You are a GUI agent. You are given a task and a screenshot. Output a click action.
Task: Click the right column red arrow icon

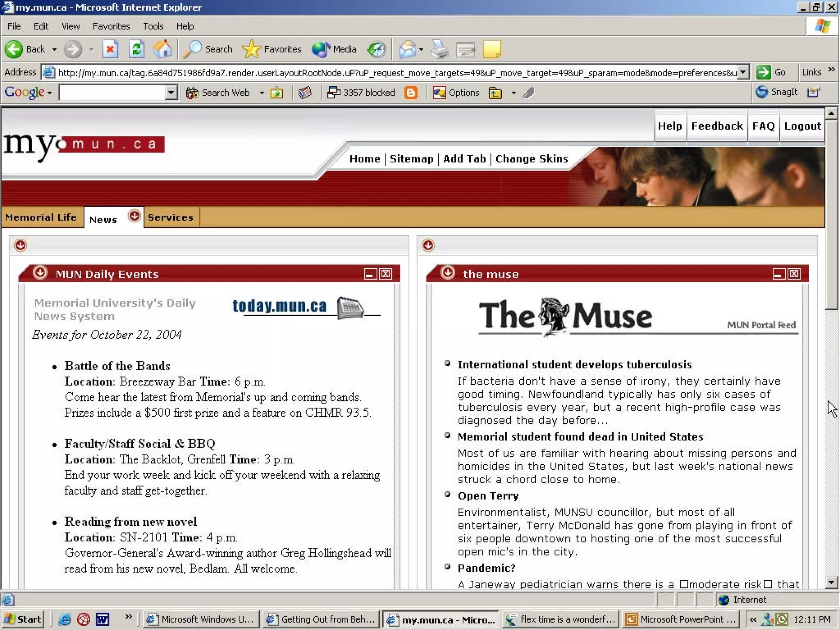[428, 245]
